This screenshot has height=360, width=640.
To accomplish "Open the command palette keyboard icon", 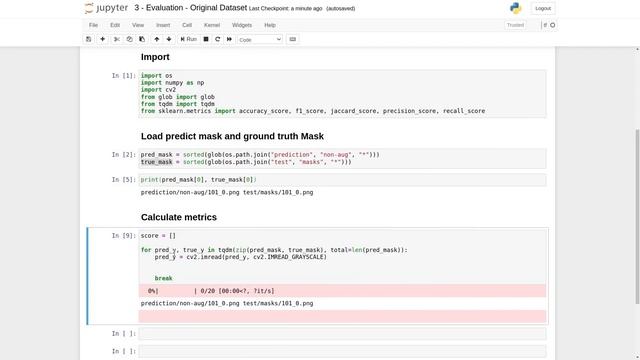I will [293, 39].
